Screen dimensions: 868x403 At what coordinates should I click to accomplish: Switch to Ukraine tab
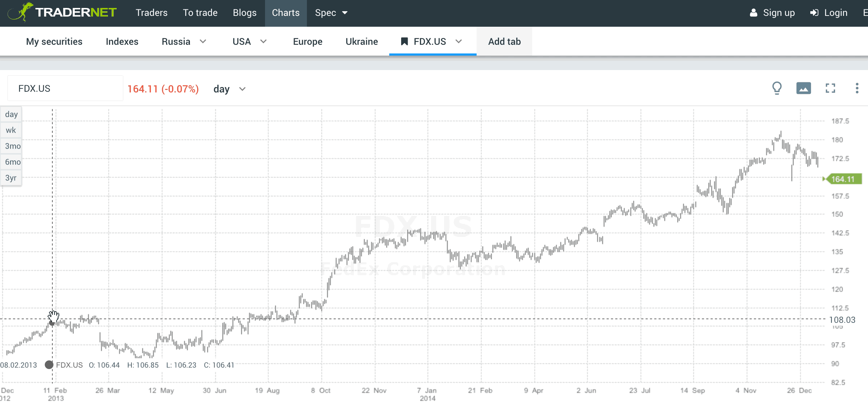pyautogui.click(x=362, y=42)
